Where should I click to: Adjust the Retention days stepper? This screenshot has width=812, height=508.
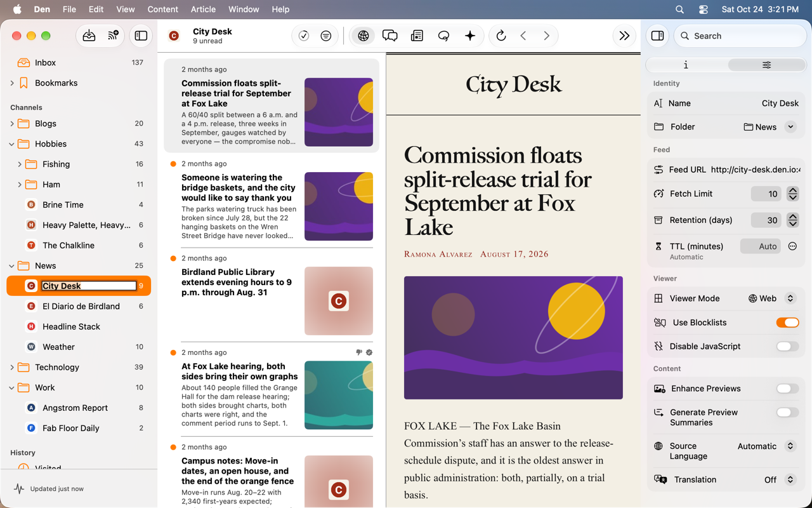(x=792, y=220)
